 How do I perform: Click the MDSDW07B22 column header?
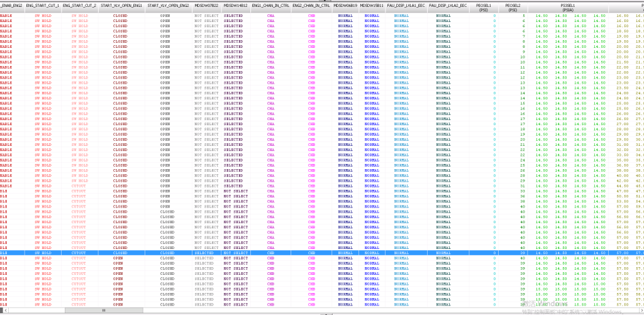206,5
